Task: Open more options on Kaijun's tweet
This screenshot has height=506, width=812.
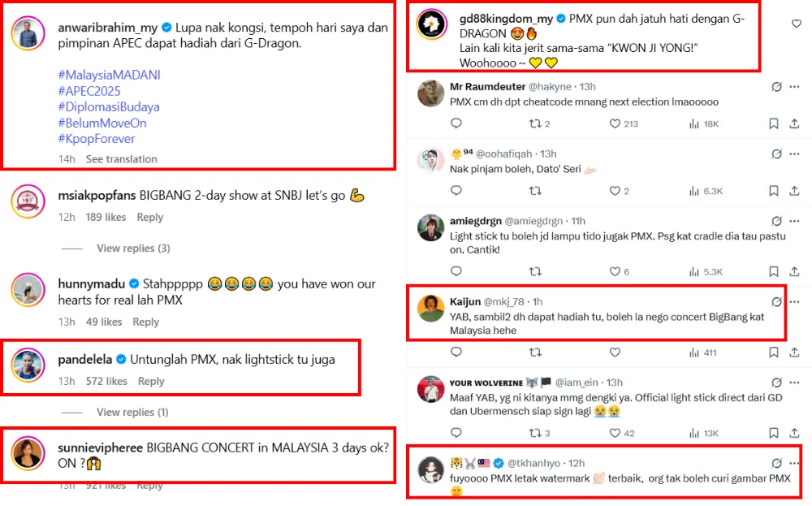Action: (x=795, y=301)
